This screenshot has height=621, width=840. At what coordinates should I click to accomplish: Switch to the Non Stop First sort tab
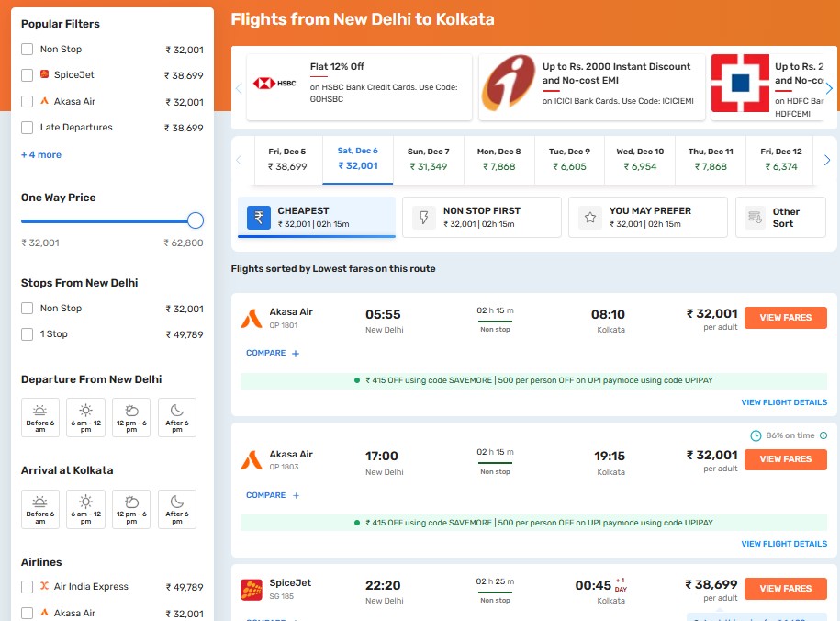pos(482,218)
